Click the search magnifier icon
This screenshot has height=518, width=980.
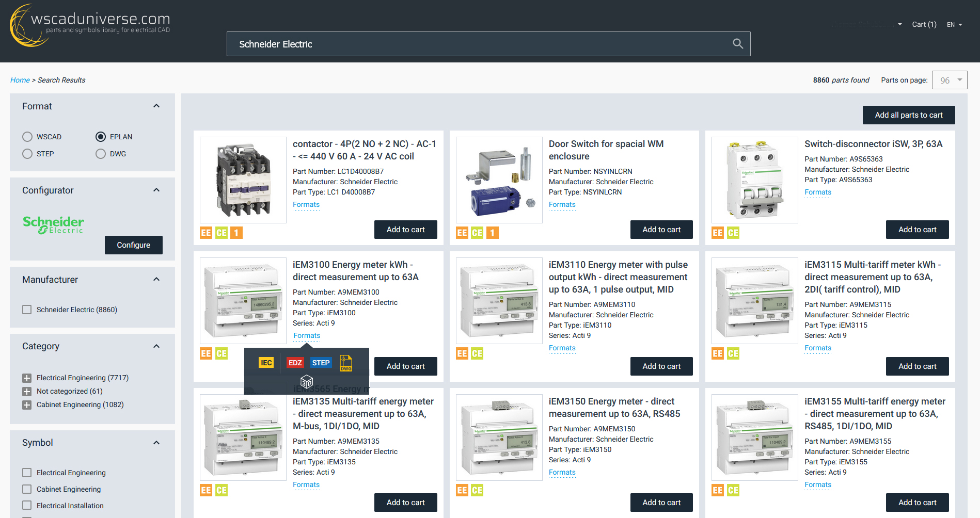[738, 44]
